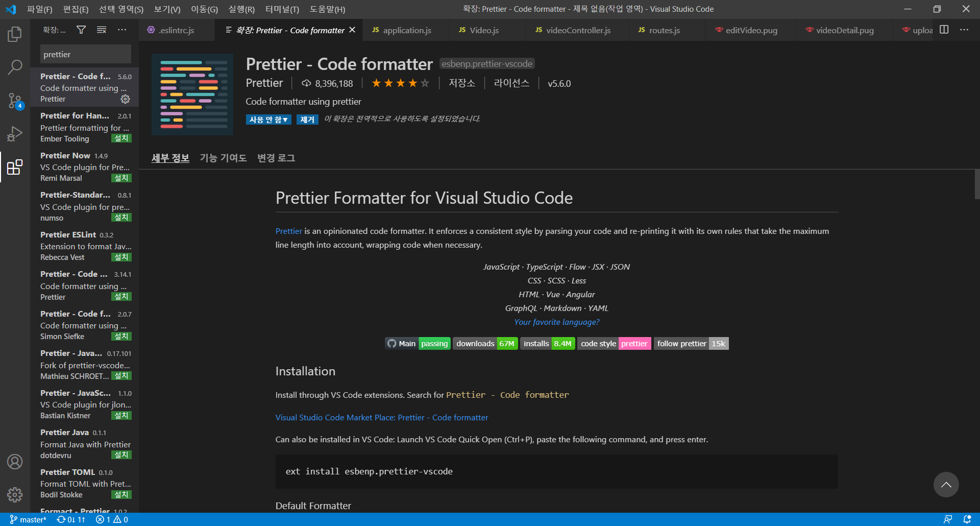The image size is (980, 526).
Task: Click the Main passing build badge
Action: click(x=418, y=344)
